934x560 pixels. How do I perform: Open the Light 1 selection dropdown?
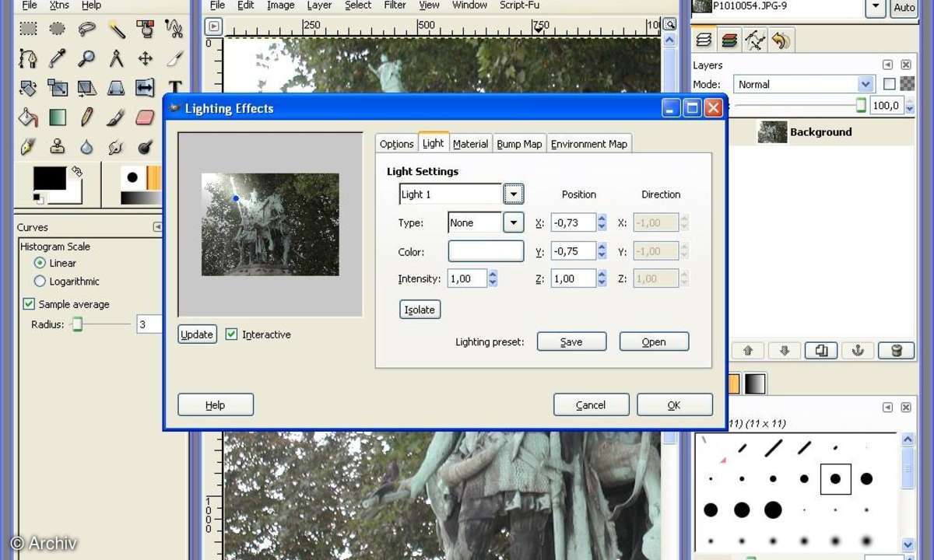(513, 194)
